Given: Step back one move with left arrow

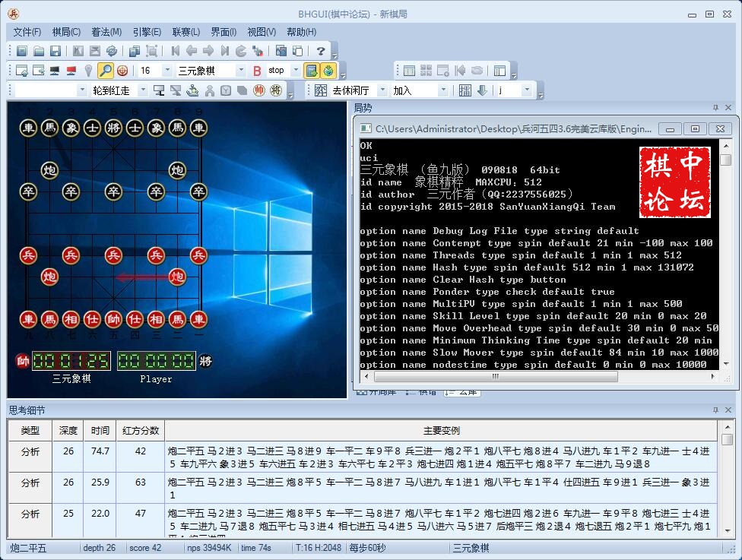Looking at the screenshot, I should (192, 51).
